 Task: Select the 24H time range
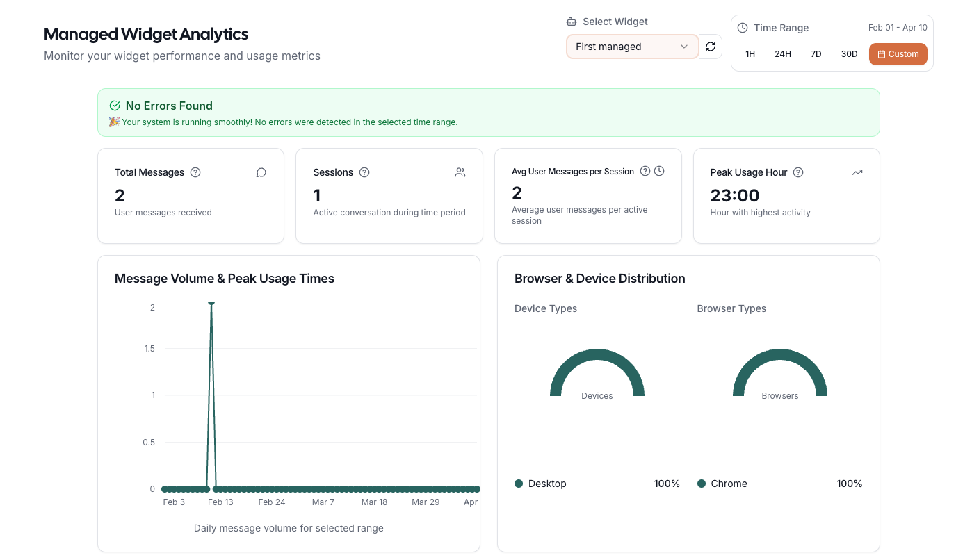[783, 54]
